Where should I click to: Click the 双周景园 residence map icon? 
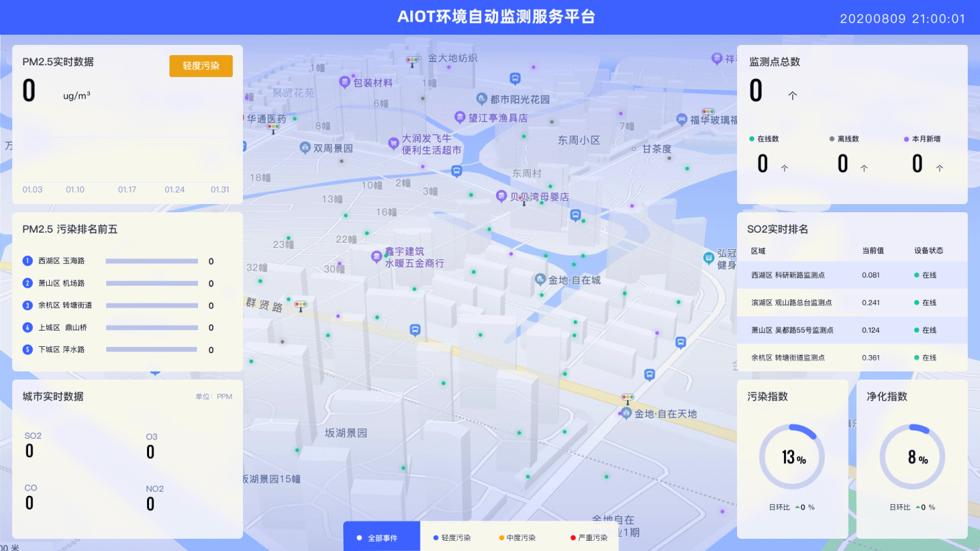pos(306,148)
